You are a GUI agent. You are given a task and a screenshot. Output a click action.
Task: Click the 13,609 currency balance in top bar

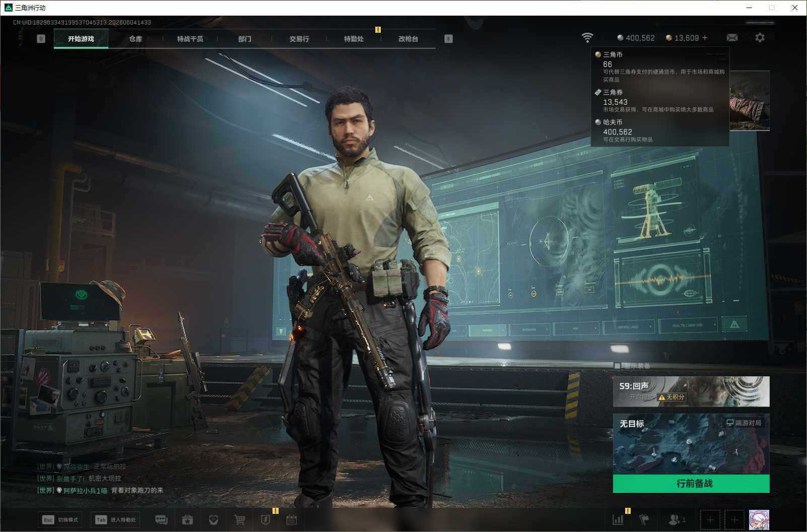click(x=682, y=38)
